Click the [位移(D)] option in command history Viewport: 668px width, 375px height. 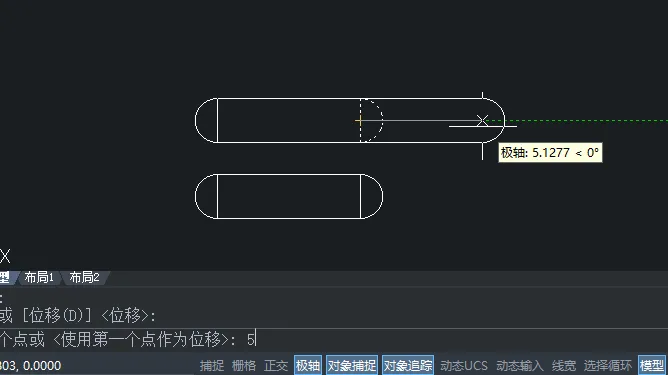57,316
